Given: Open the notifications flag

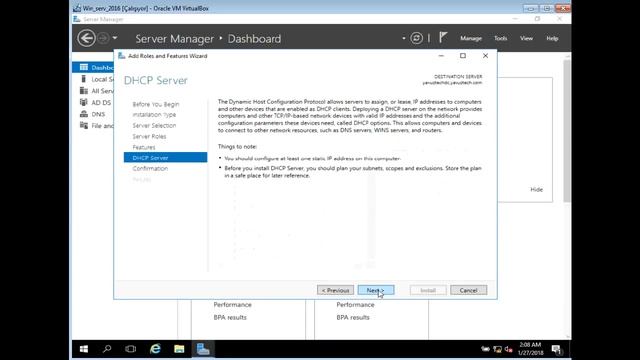Looking at the screenshot, I should [x=443, y=38].
